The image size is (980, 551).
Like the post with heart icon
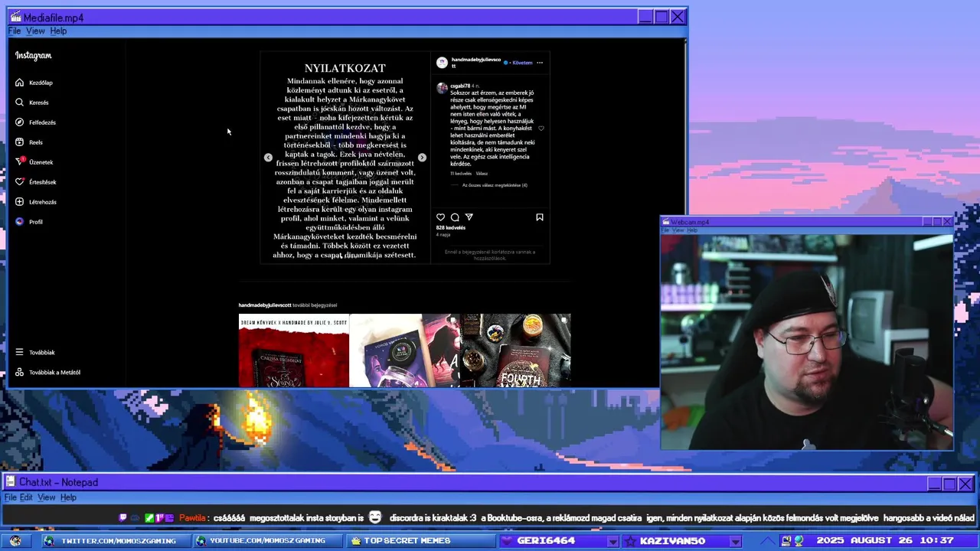[440, 217]
